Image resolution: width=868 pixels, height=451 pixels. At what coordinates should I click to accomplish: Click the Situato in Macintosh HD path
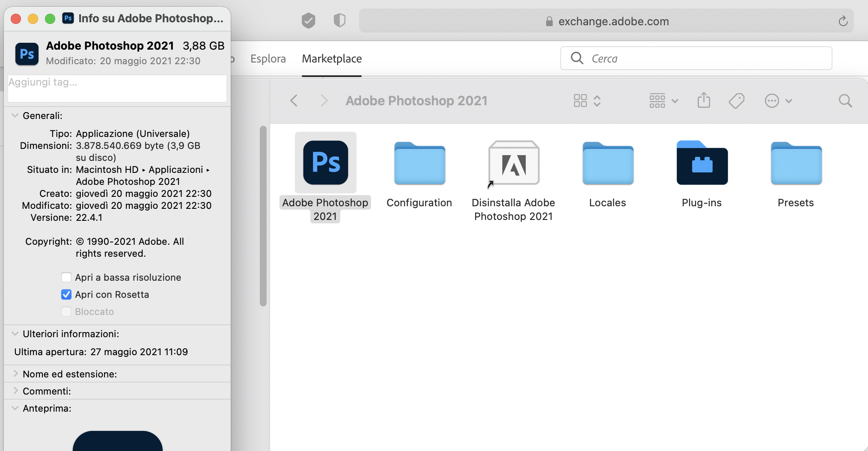click(x=143, y=175)
